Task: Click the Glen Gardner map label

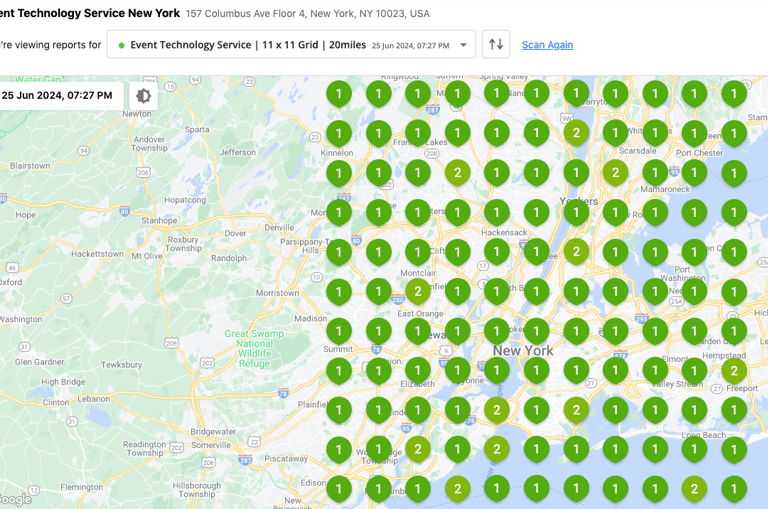Action: [x=39, y=362]
